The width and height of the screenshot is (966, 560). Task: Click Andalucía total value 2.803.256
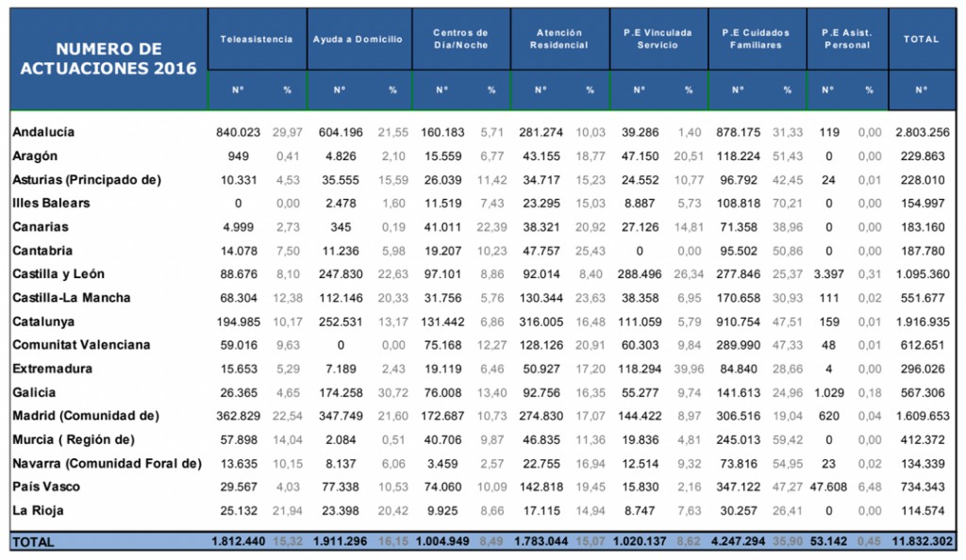tap(923, 132)
